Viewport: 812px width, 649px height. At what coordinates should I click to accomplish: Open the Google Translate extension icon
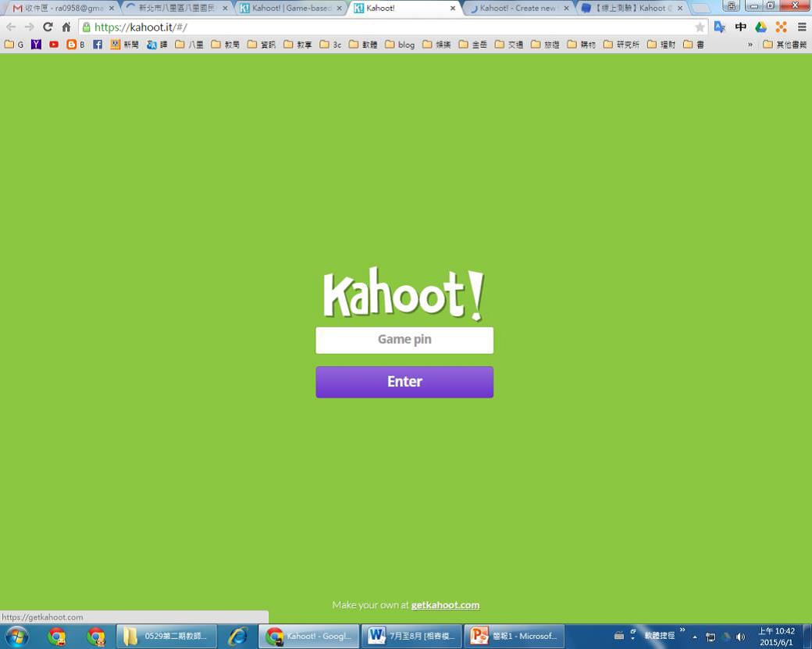tap(720, 27)
